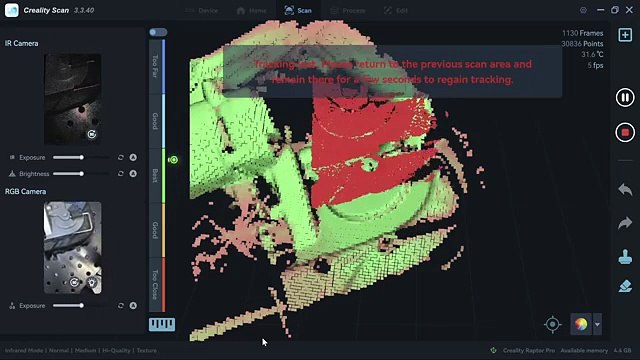Open the settings gear in title bar
Image resolution: width=640 pixels, height=360 pixels.
[x=583, y=10]
